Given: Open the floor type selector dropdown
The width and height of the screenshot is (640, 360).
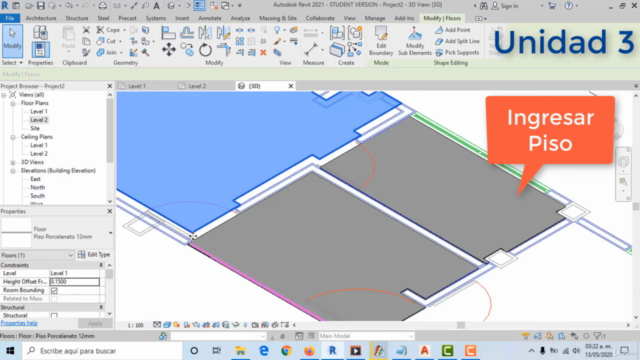Looking at the screenshot, I should click(110, 233).
